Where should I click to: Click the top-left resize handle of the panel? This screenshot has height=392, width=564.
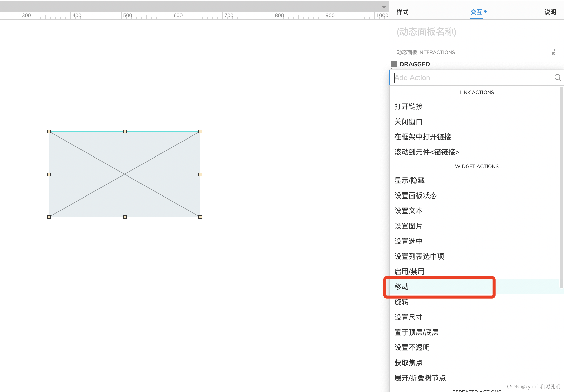click(49, 131)
